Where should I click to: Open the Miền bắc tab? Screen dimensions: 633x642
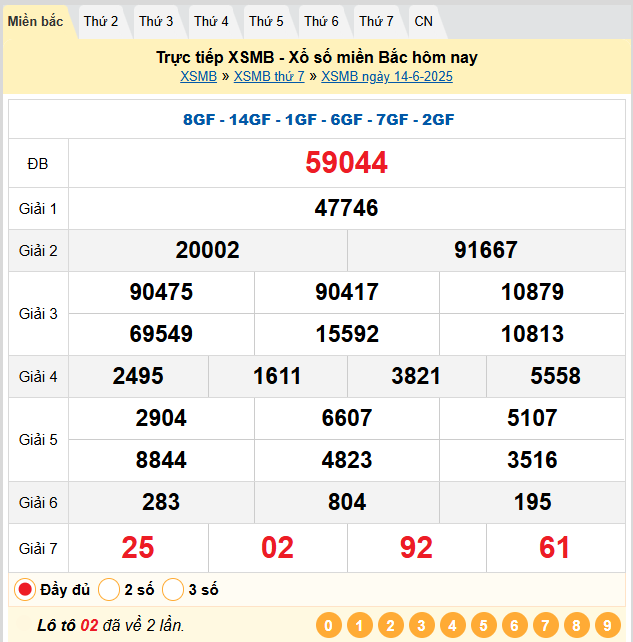point(36,21)
